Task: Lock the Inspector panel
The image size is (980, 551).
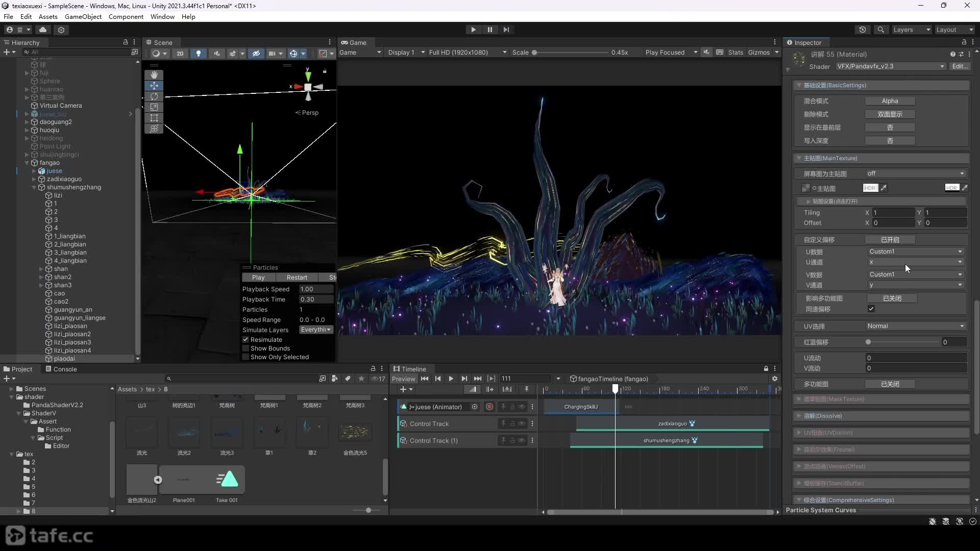Action: [964, 42]
